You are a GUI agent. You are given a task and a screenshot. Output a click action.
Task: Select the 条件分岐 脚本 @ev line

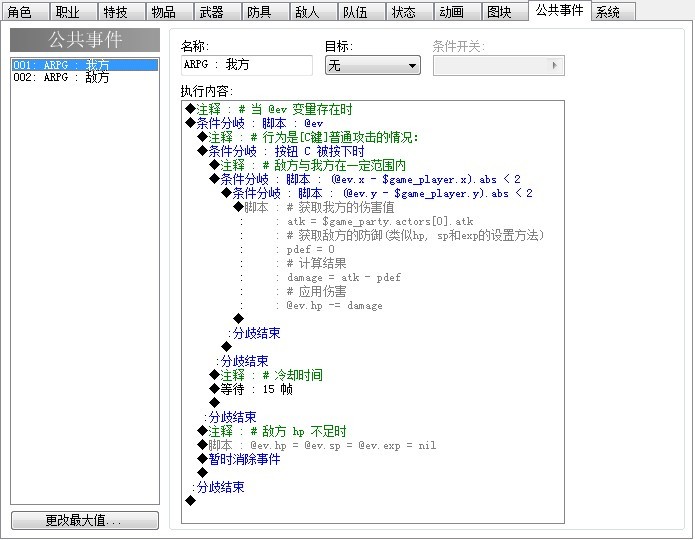[x=254, y=123]
